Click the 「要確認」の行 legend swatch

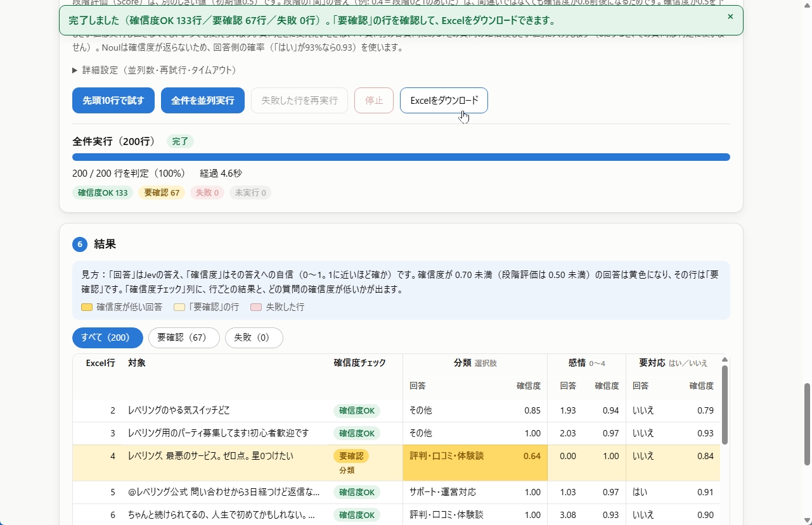coord(179,307)
